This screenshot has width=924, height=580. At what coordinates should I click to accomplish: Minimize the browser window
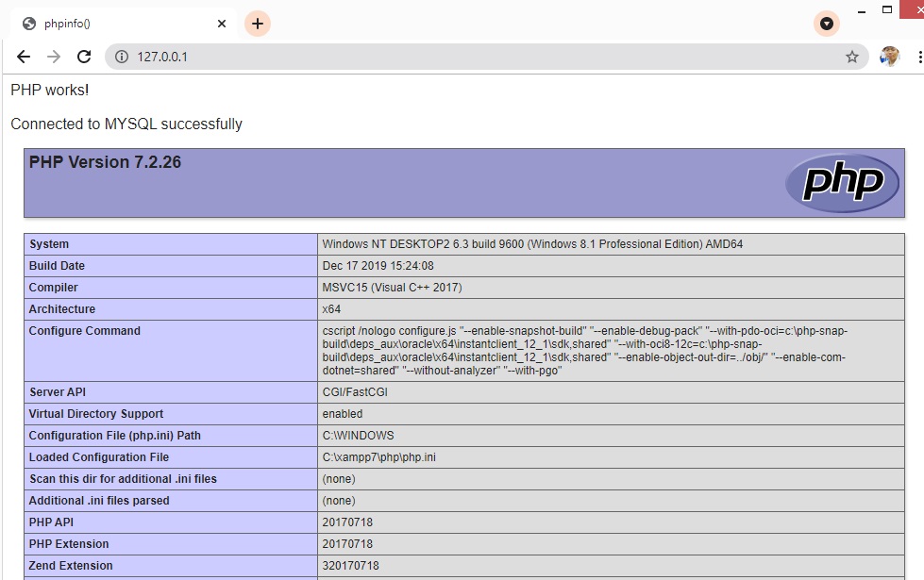coord(861,10)
